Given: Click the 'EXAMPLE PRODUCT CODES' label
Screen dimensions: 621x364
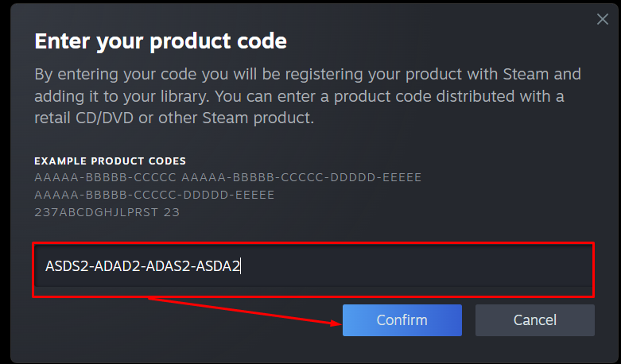Looking at the screenshot, I should point(110,161).
